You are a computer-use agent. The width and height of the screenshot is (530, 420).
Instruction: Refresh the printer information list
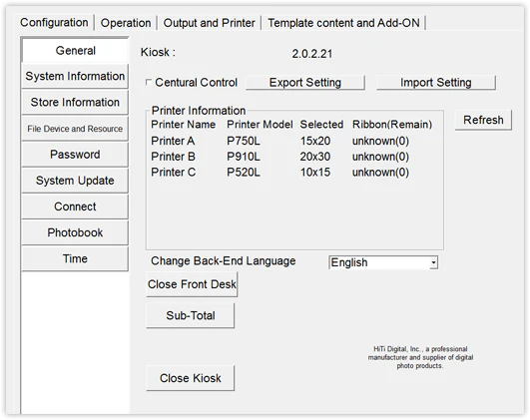[483, 120]
